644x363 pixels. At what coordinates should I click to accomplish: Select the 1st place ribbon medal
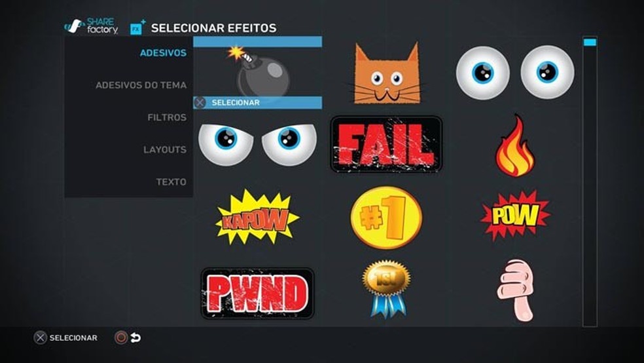[x=387, y=289]
